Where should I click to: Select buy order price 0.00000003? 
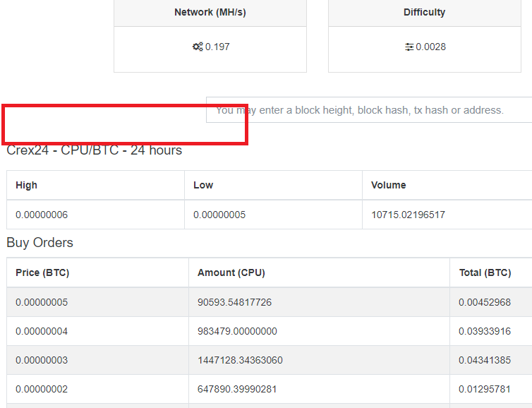tap(42, 360)
